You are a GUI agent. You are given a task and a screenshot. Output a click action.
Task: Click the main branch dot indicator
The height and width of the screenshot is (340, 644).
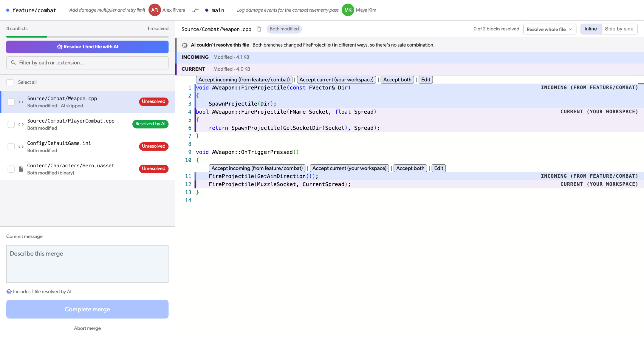tap(207, 10)
